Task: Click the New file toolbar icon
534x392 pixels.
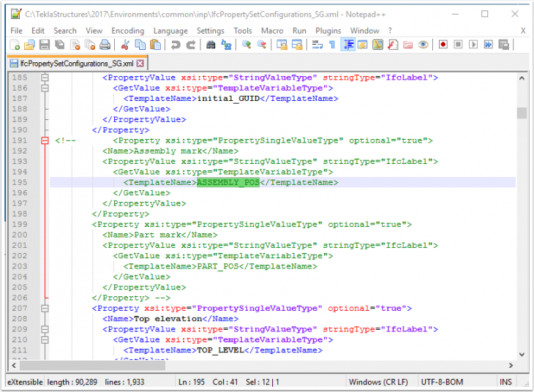Action: [15, 45]
